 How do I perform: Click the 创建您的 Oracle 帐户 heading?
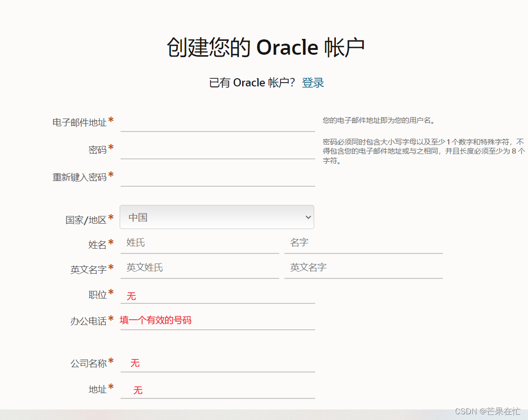[266, 47]
